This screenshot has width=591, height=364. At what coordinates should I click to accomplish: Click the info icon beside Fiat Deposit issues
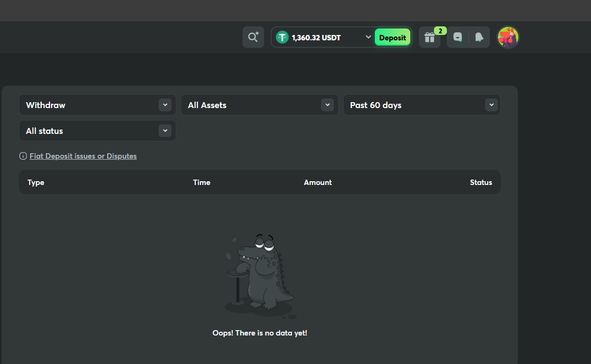[23, 156]
